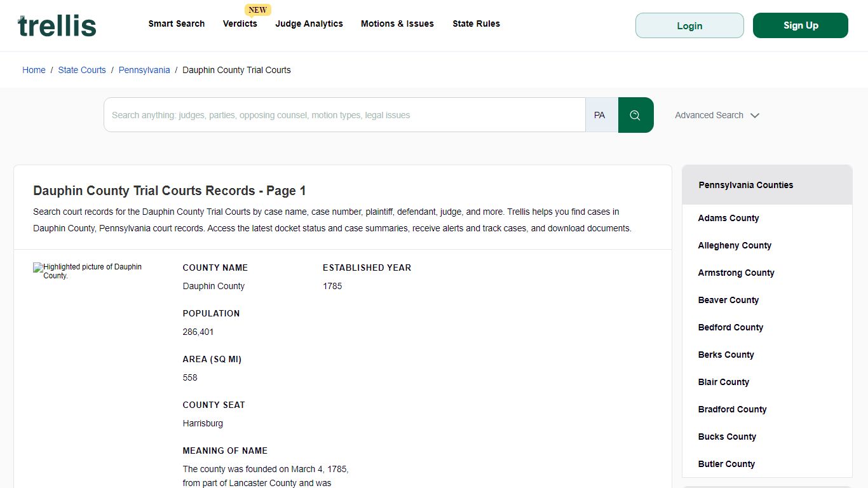Click the NEW badge above Verdicts
868x488 pixels.
click(258, 10)
